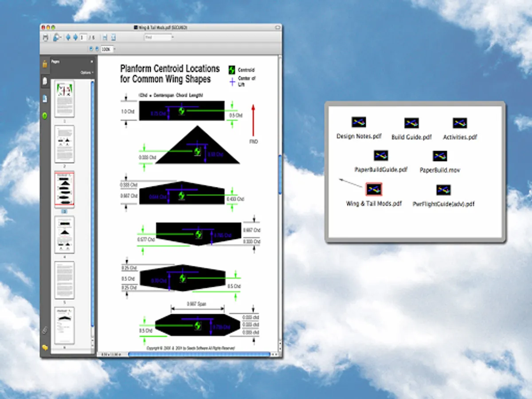This screenshot has width=532, height=399.
Task: Click the Print icon in the PDF toolbar
Action: point(45,38)
